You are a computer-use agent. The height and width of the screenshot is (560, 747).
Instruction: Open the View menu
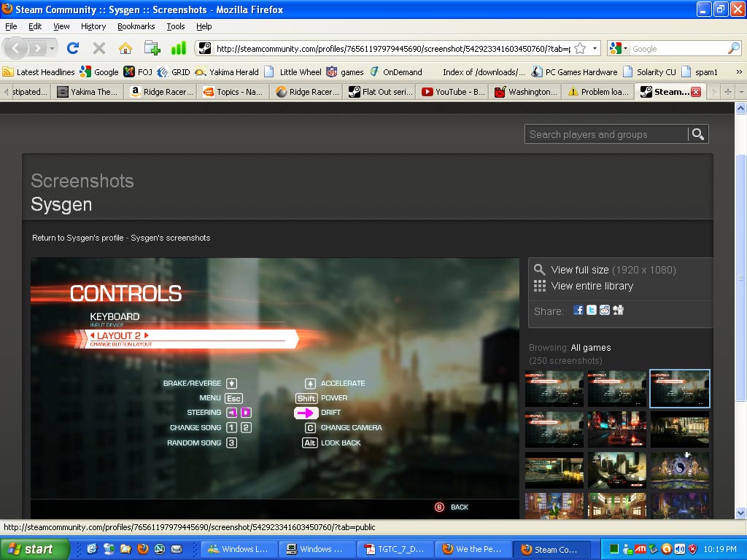[61, 26]
